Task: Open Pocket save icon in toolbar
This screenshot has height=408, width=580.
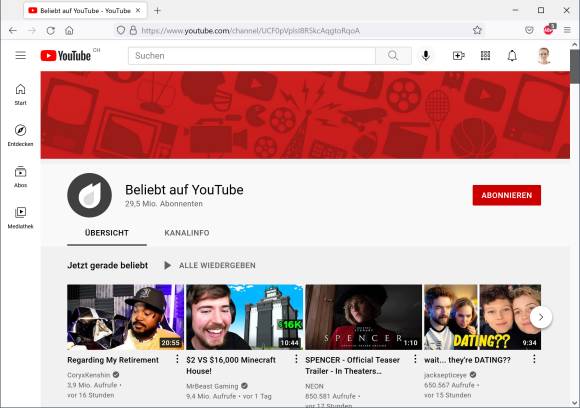Action: [x=529, y=30]
